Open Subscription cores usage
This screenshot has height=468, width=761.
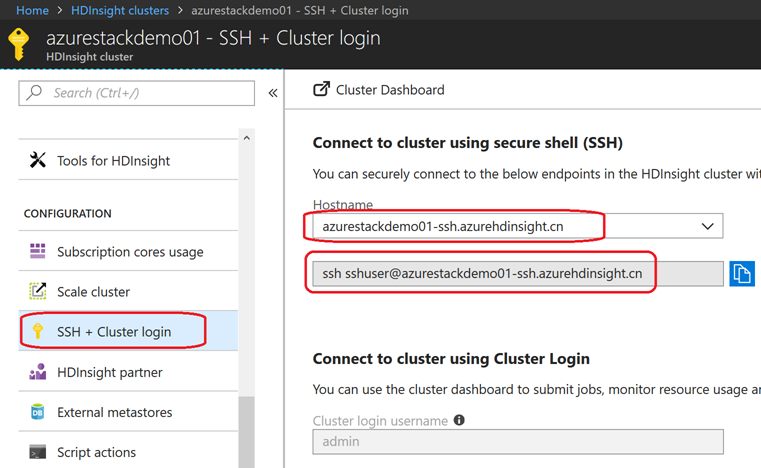pyautogui.click(x=128, y=251)
